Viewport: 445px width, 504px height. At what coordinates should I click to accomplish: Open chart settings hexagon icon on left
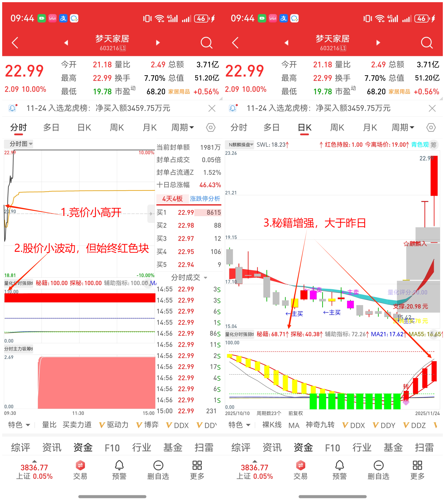click(x=210, y=127)
